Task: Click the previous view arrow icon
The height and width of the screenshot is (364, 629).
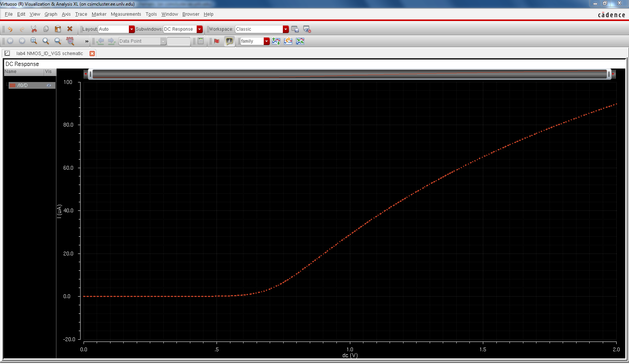Action: pyautogui.click(x=10, y=41)
